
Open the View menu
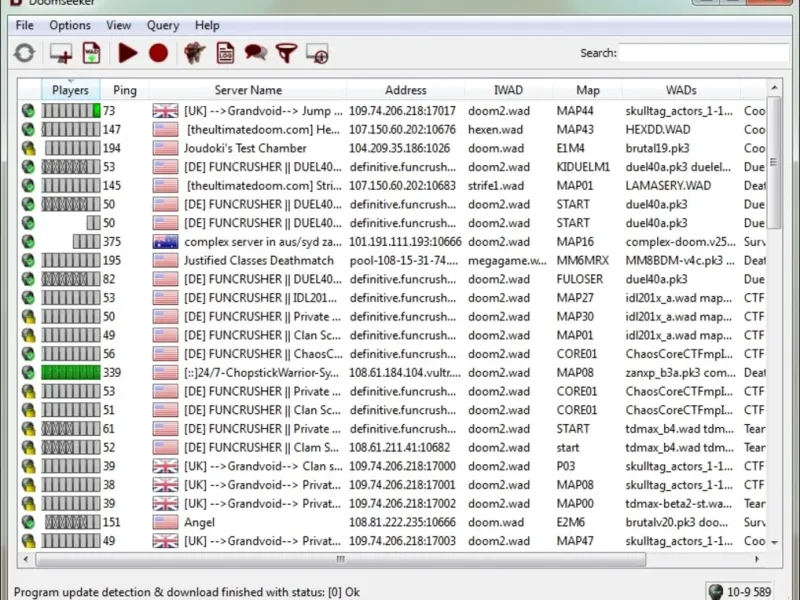pyautogui.click(x=118, y=26)
